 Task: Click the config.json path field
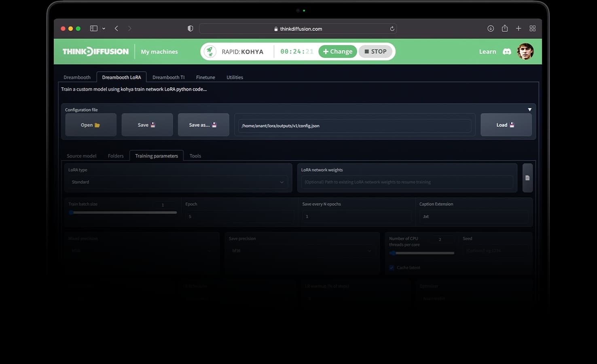tap(354, 126)
